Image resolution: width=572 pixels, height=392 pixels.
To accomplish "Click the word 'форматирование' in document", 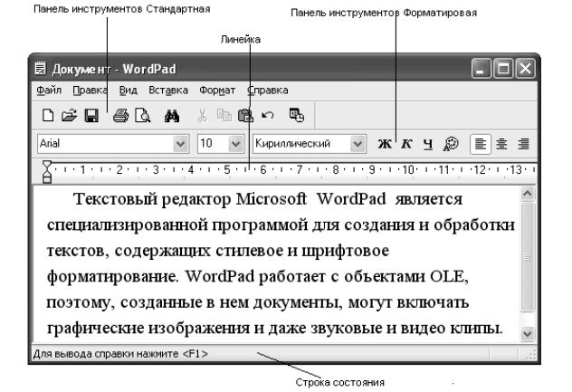I will (113, 277).
